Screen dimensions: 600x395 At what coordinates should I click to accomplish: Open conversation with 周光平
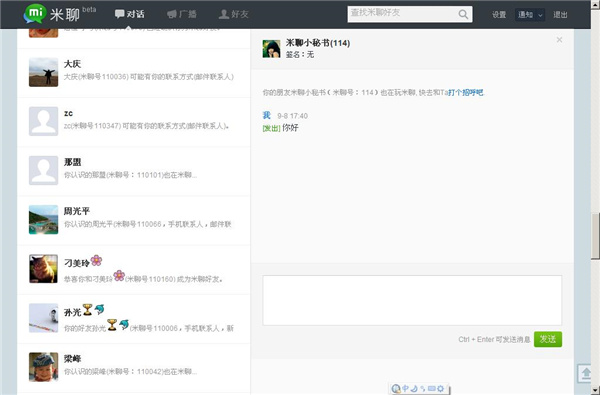(134, 220)
